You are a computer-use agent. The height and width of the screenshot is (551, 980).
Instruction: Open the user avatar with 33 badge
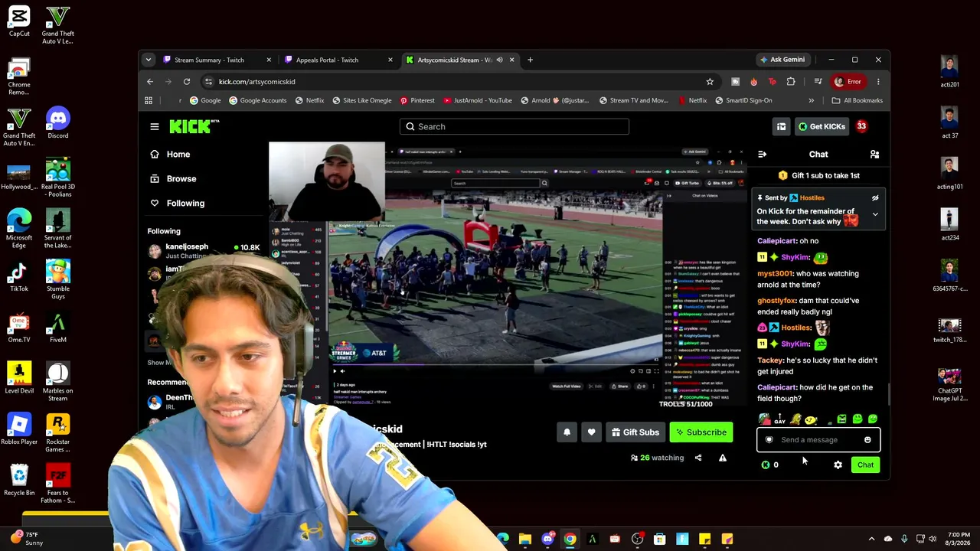pyautogui.click(x=861, y=126)
